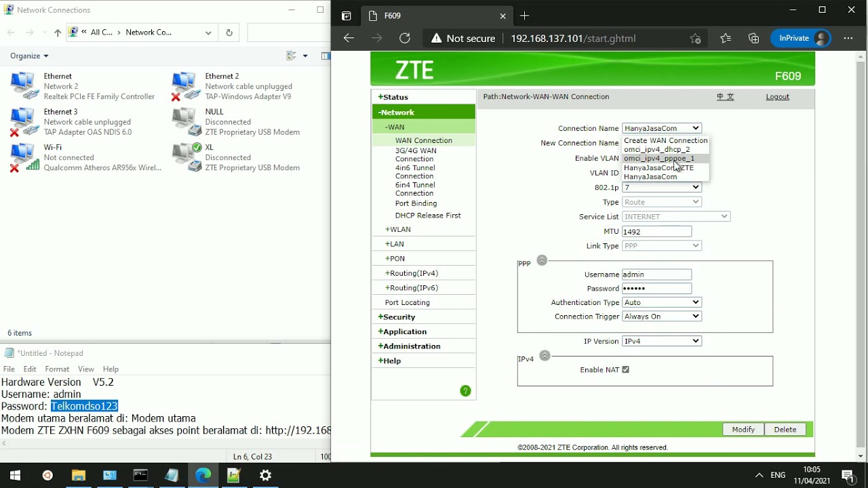Open the IP Version dropdown

(662, 341)
